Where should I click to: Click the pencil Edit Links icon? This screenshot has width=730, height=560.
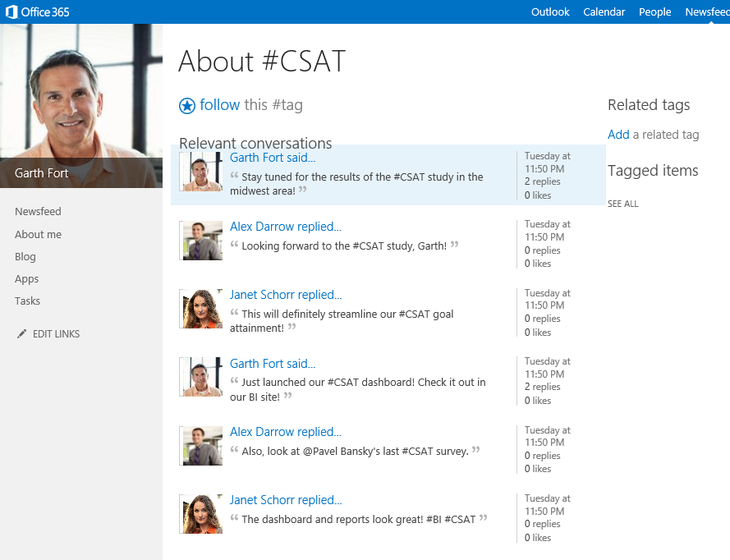click(x=21, y=333)
